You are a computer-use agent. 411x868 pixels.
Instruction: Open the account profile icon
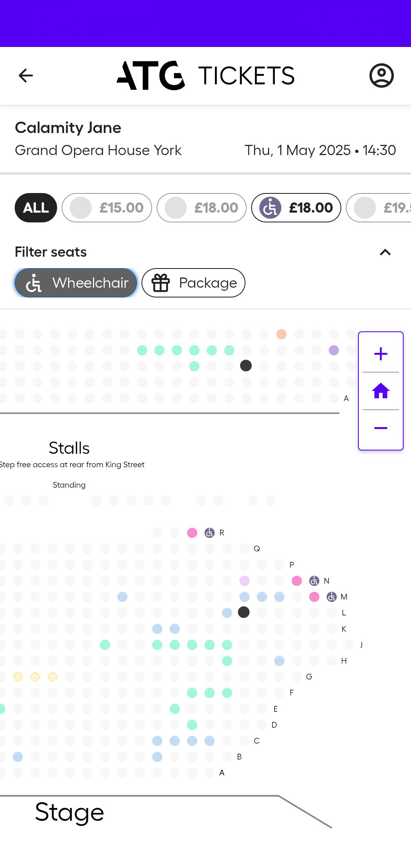(381, 75)
